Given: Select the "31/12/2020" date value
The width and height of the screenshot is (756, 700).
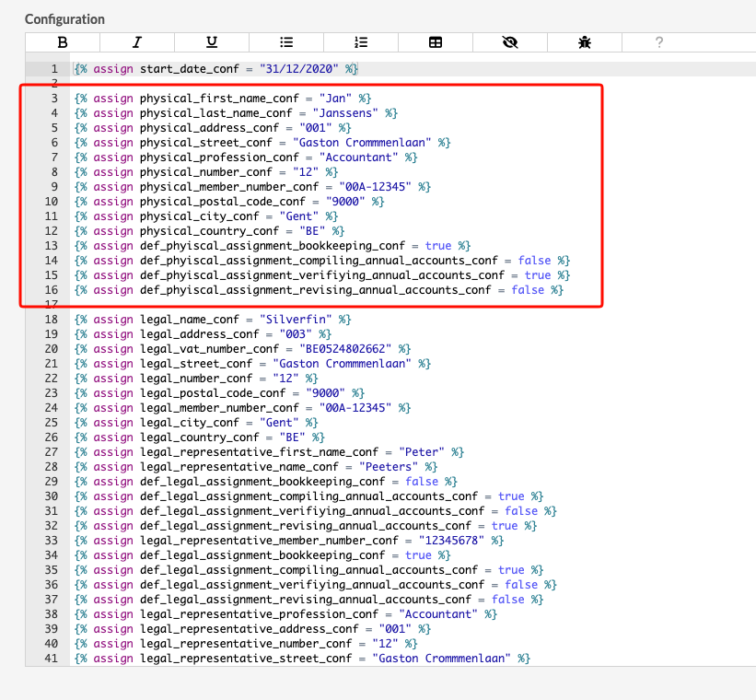Looking at the screenshot, I should [x=299, y=69].
